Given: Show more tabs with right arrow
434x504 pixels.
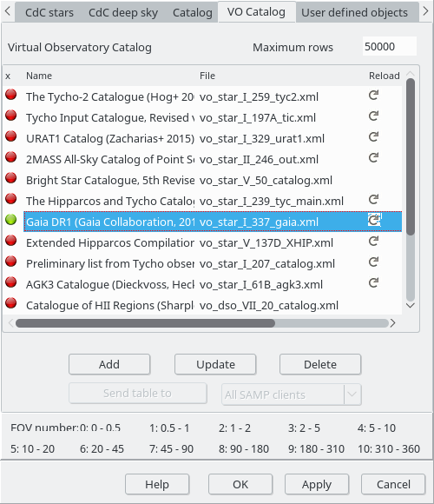Looking at the screenshot, I should pyautogui.click(x=425, y=11).
